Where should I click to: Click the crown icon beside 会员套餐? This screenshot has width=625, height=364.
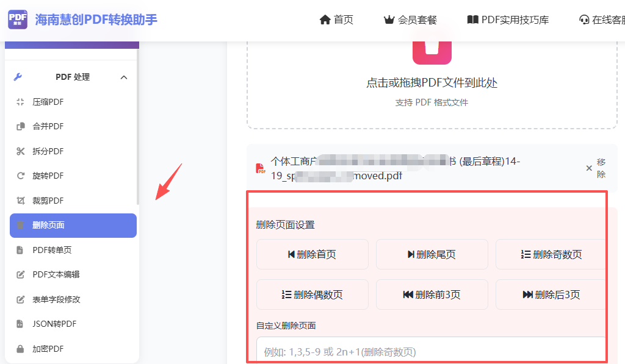(389, 20)
